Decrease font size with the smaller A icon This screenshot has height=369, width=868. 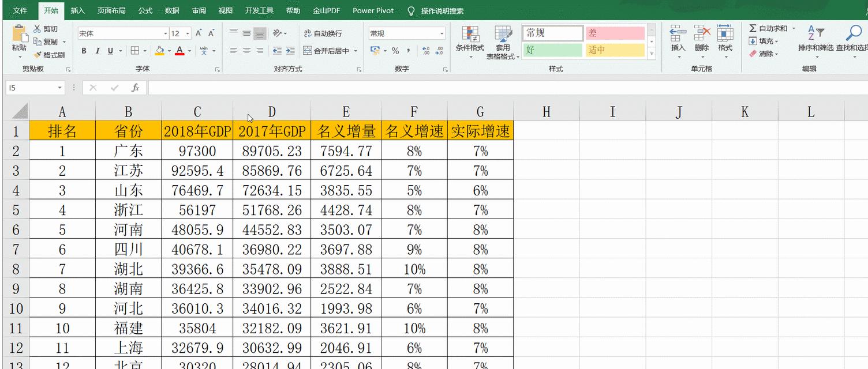[x=212, y=33]
